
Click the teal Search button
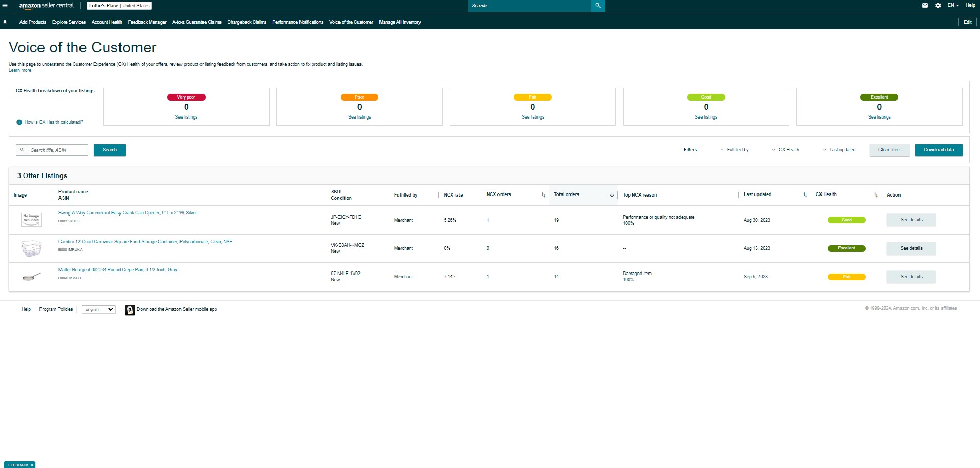point(110,150)
